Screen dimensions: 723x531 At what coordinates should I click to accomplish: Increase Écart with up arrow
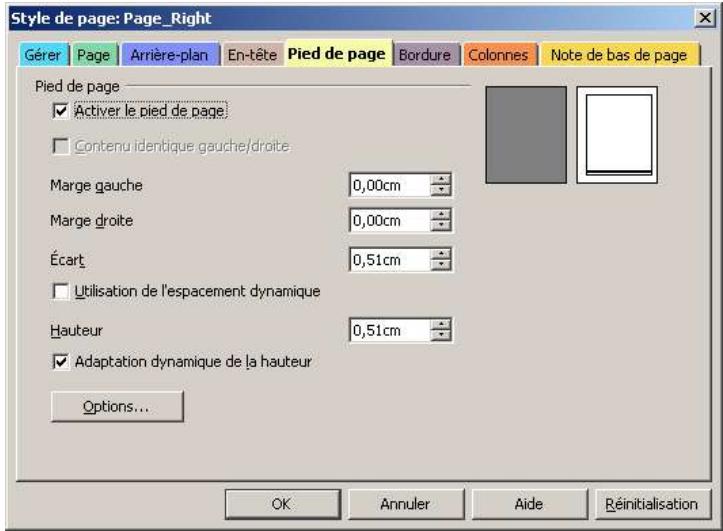coord(441,254)
